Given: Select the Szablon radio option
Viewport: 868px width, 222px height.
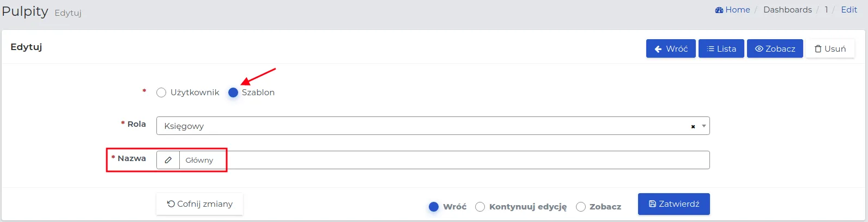Looking at the screenshot, I should tap(233, 92).
